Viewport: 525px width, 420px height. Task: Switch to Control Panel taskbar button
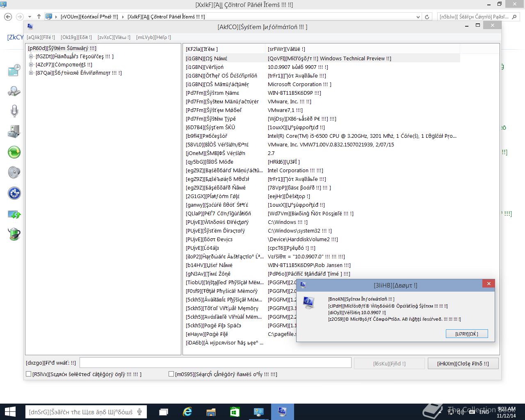tap(259, 412)
